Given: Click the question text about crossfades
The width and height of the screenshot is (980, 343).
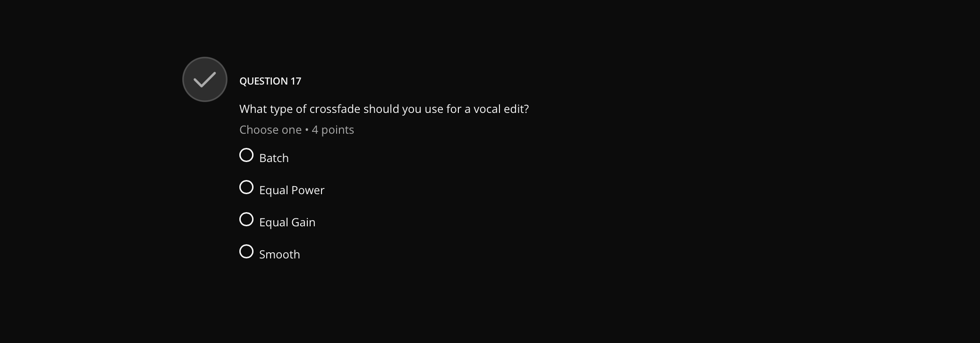Looking at the screenshot, I should (384, 109).
